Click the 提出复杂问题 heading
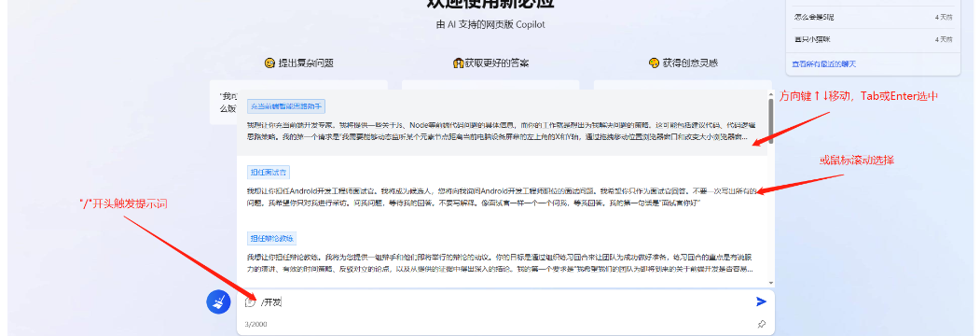The height and width of the screenshot is (336, 980). [306, 63]
